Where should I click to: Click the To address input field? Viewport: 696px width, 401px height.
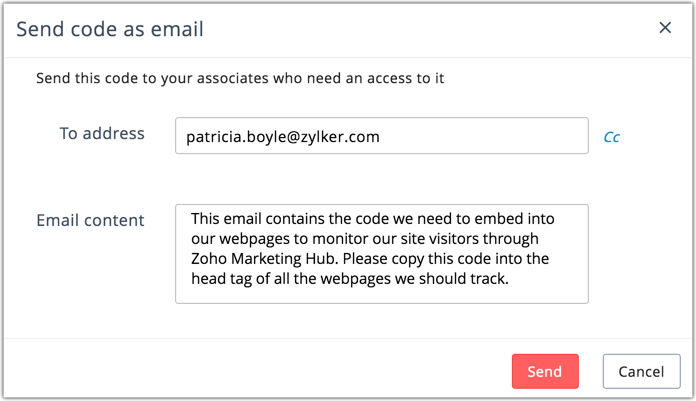381,136
